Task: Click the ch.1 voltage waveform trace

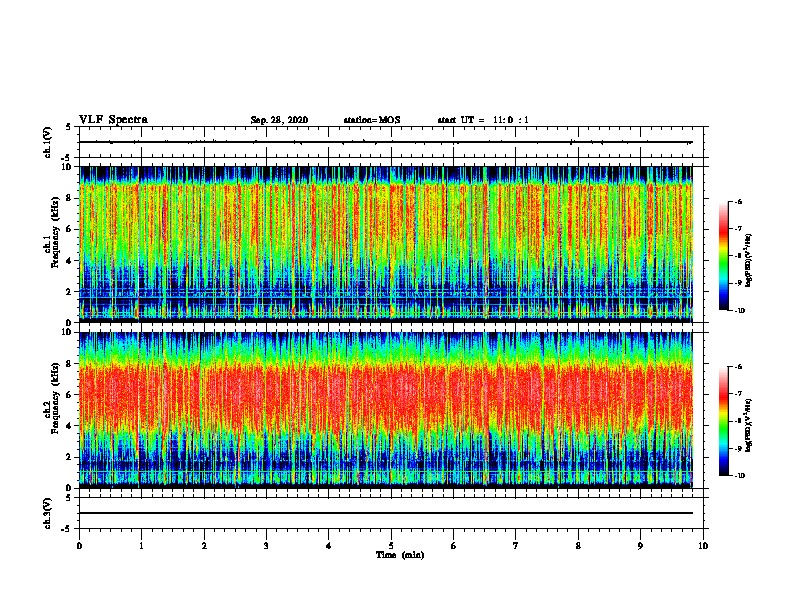Action: (386, 142)
